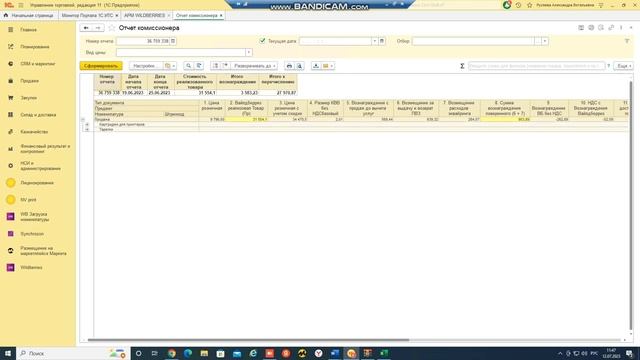
Task: Open the Отбор field dropdown arrow
Action: click(545, 41)
